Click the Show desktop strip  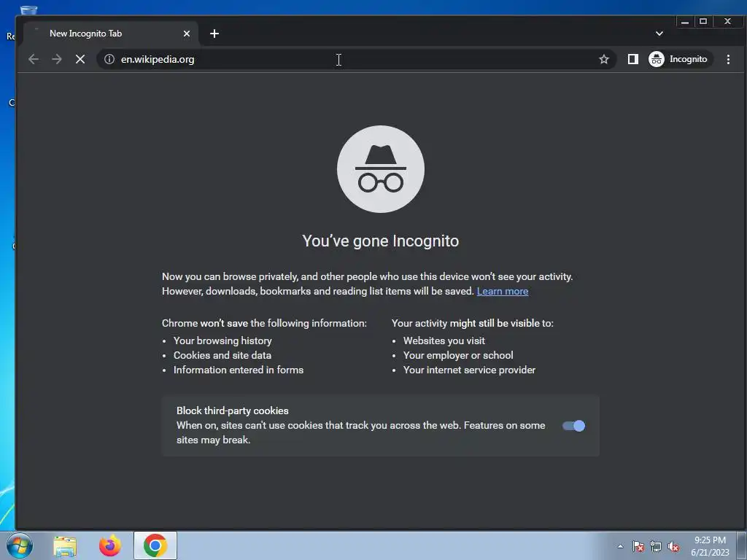coord(742,545)
